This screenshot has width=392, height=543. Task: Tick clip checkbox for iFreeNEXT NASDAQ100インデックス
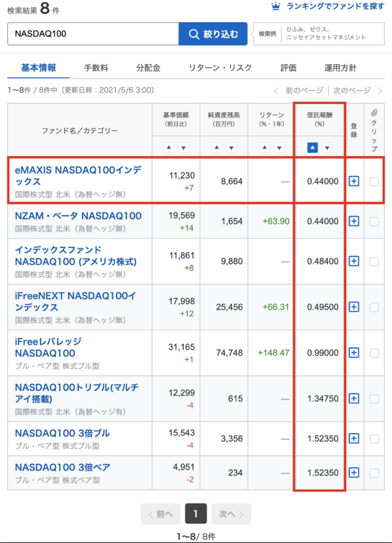[x=374, y=307]
